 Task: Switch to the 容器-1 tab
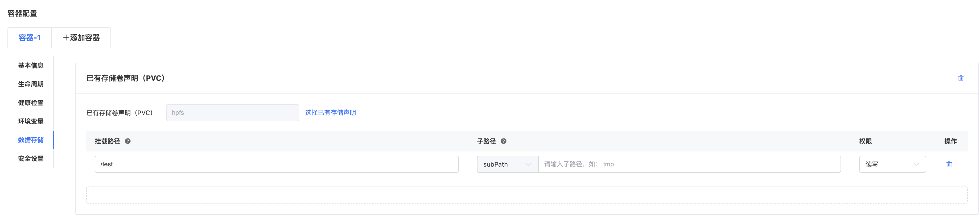click(30, 38)
